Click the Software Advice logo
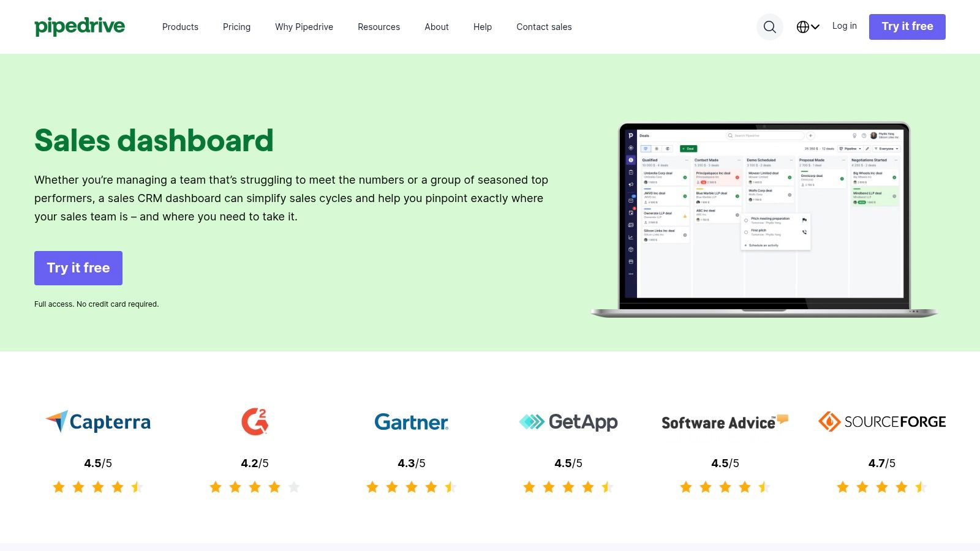Screen dimensions: 980x551 [x=725, y=422]
